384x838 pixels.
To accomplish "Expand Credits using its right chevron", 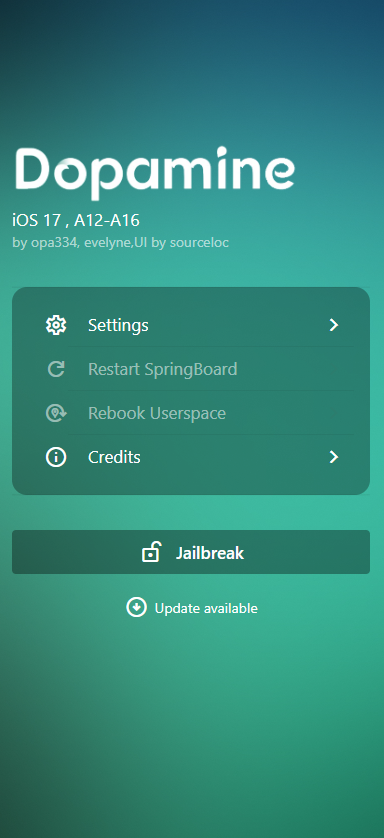I will [x=334, y=457].
